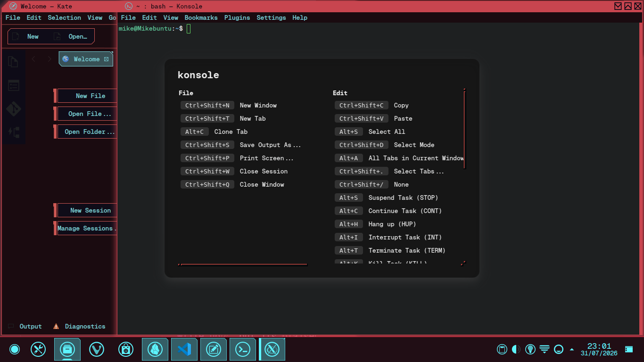
Task: Launch System Settings wrench taskbar icon
Action: 38,349
